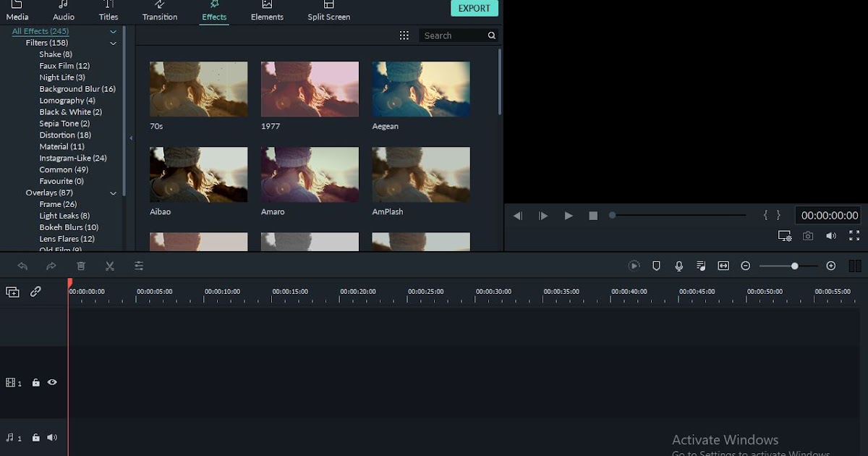Lock the video track with the padlock icon
The image size is (868, 456).
tap(35, 382)
